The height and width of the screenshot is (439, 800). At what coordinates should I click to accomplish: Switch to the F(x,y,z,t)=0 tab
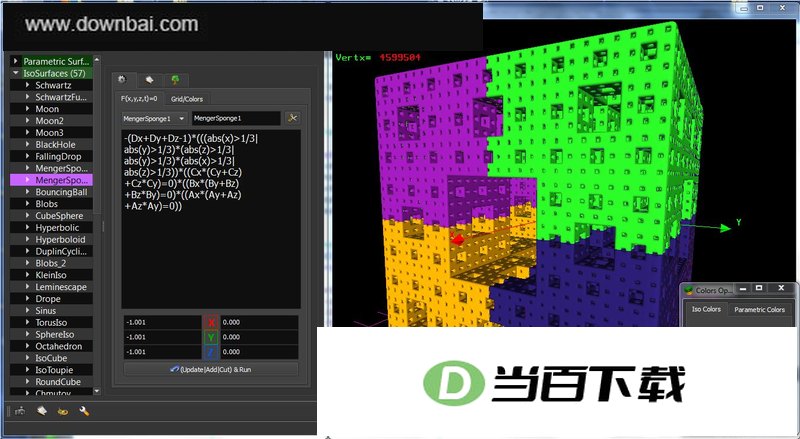[139, 99]
